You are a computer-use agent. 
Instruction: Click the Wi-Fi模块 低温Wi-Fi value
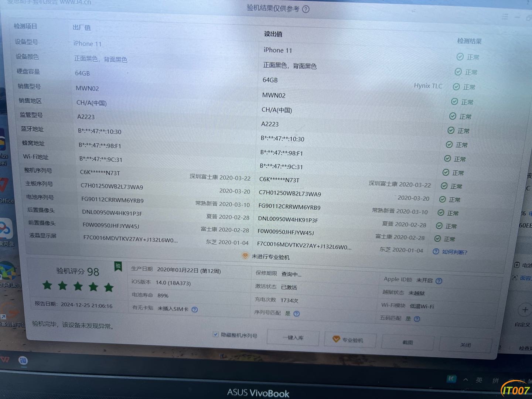[422, 306]
